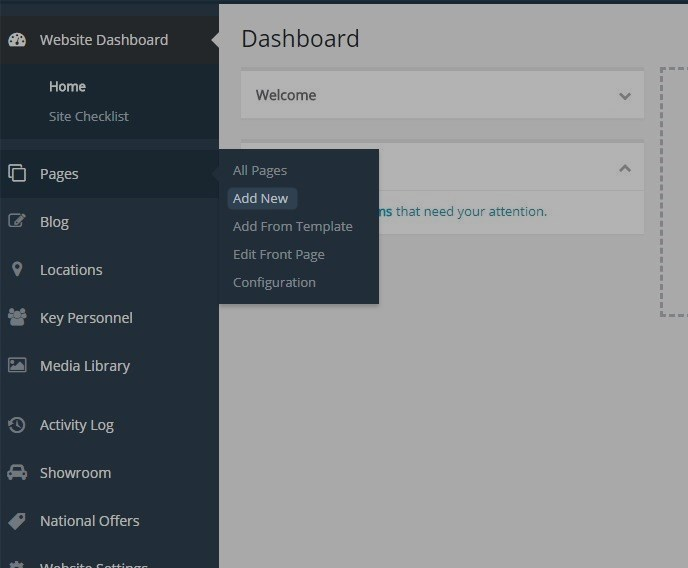Click the dashed empty widget drop zone
This screenshot has width=688, height=568.
(674, 192)
